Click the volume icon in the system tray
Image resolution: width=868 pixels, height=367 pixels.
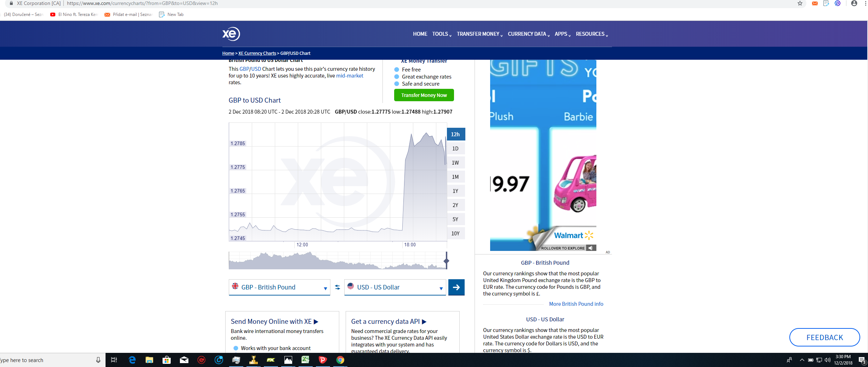(828, 360)
